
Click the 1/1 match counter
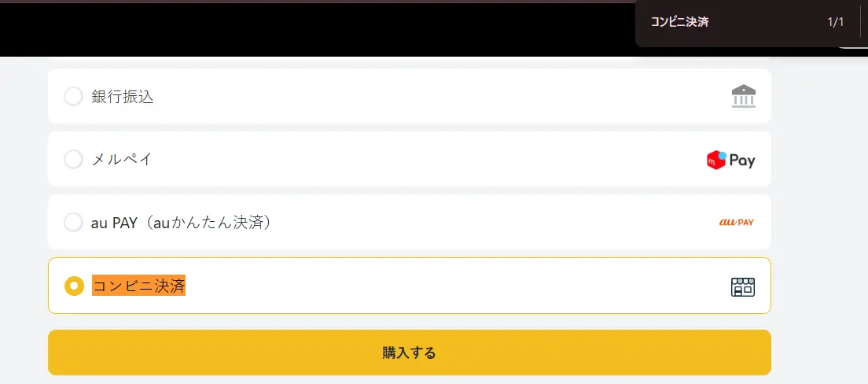pyautogui.click(x=835, y=22)
